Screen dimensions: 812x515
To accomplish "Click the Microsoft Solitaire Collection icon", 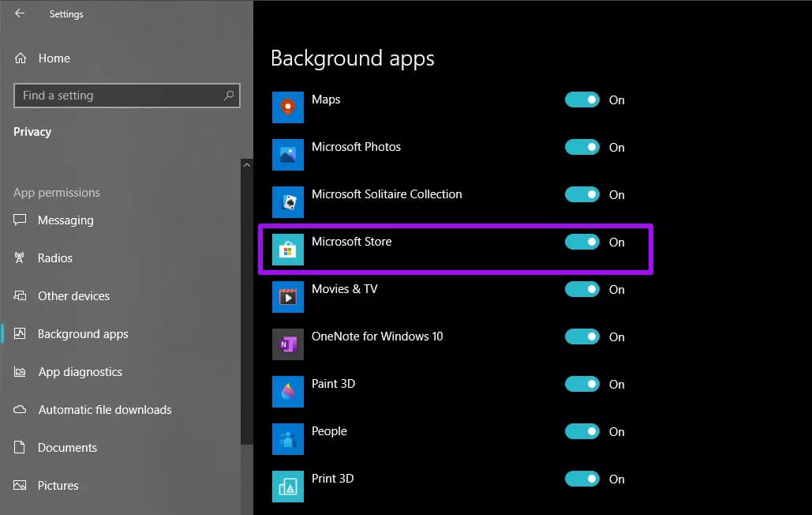I will pyautogui.click(x=287, y=202).
